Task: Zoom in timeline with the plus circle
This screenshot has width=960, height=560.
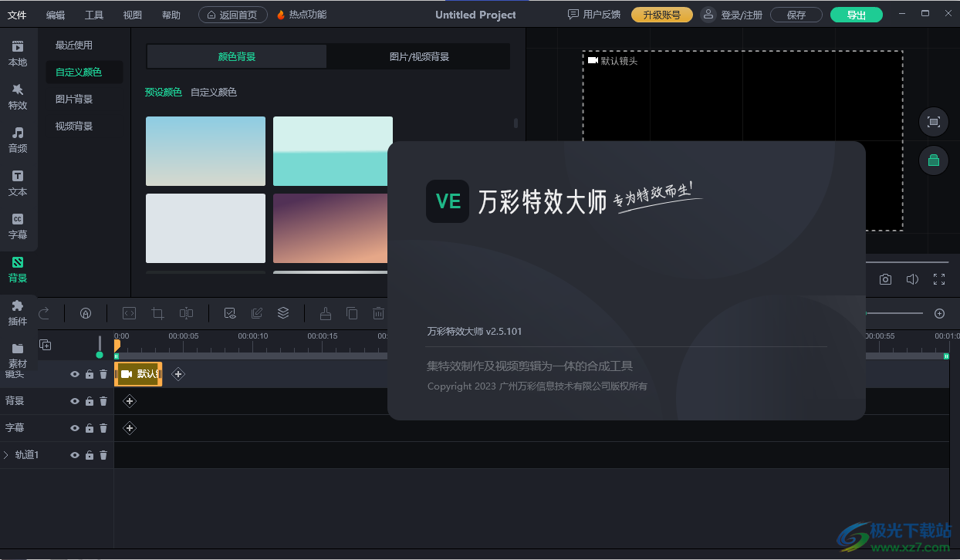Action: click(x=939, y=313)
